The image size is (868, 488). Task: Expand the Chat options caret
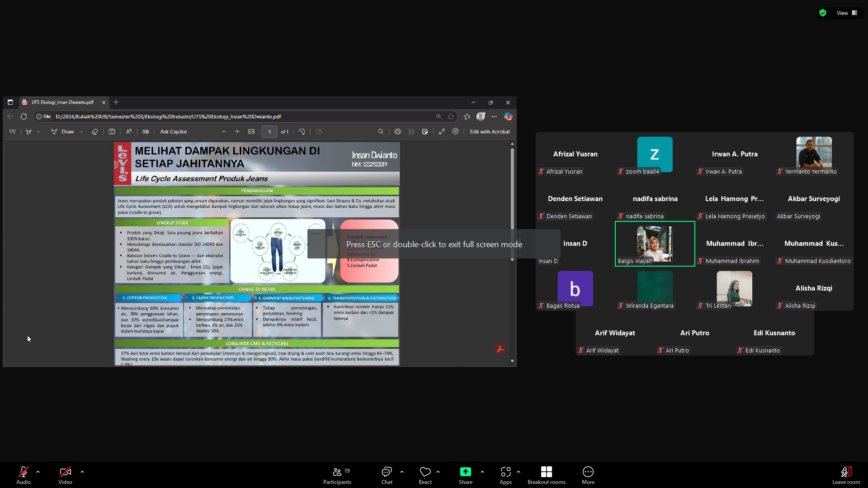[402, 472]
